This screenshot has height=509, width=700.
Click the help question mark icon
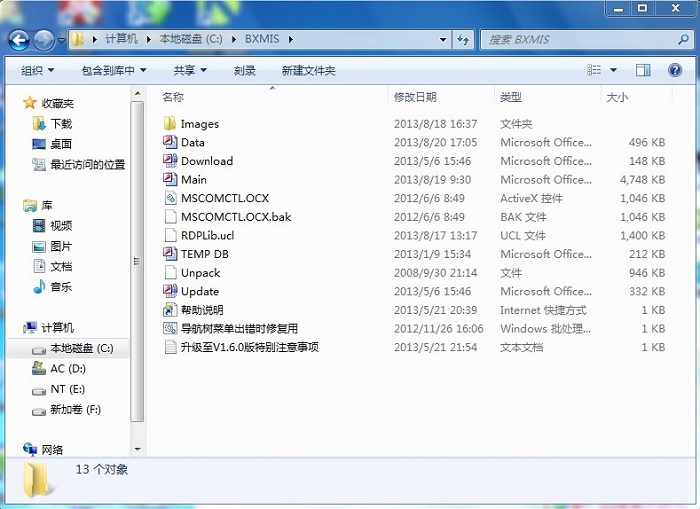tap(675, 70)
